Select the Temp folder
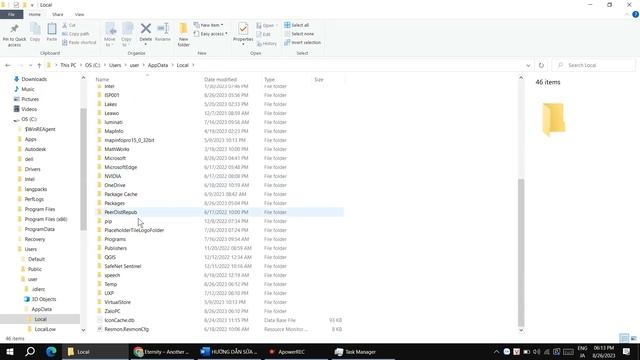The height and width of the screenshot is (360, 640). pyautogui.click(x=219, y=284)
